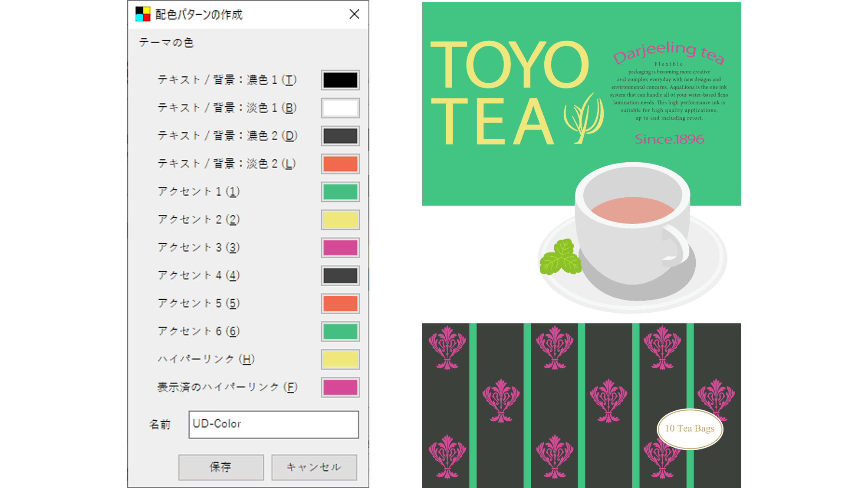Pick the アクセント 6 green color swatch
The width and height of the screenshot is (868, 488).
[x=340, y=331]
